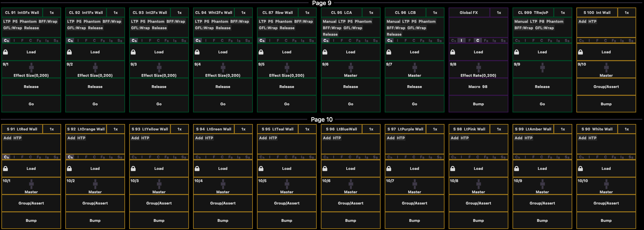This screenshot has width=644, height=230.
Task: Click Go on CL 93 Int2Fx Wall
Action: click(159, 104)
